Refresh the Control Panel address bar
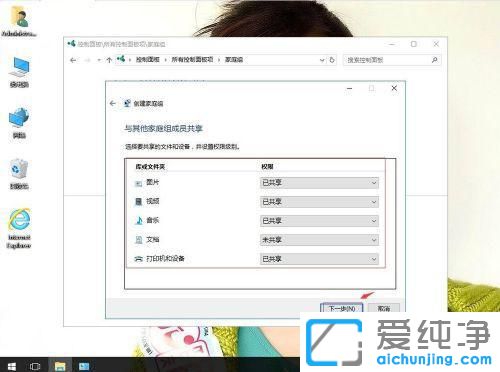The image size is (500, 372). pyautogui.click(x=332, y=60)
